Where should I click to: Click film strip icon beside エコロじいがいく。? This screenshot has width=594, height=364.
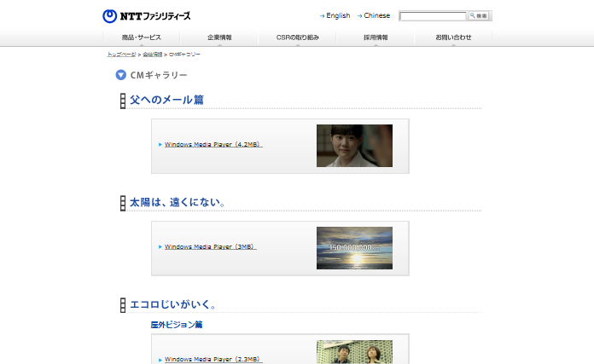[x=123, y=305]
